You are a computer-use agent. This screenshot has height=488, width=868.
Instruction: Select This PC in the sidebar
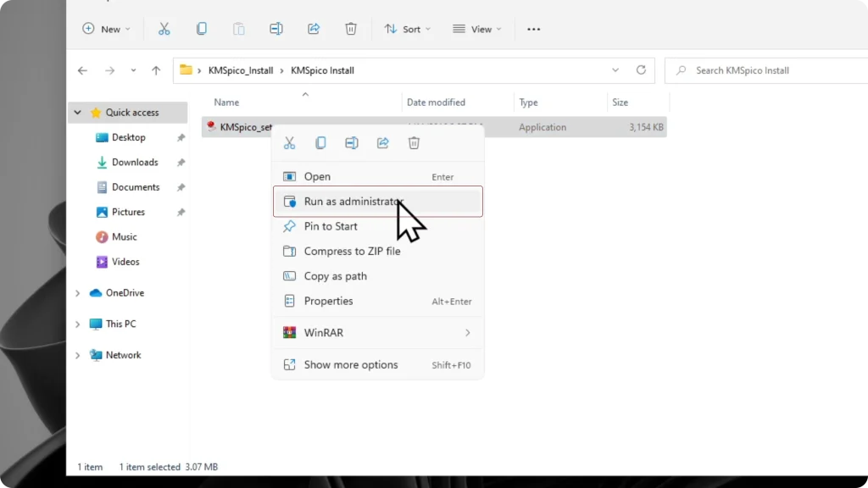pos(120,324)
